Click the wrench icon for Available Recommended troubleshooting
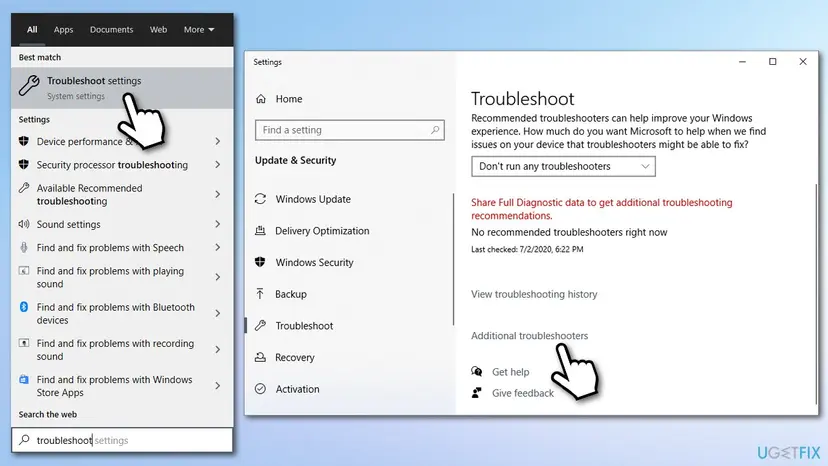Image resolution: width=828 pixels, height=466 pixels. [24, 188]
